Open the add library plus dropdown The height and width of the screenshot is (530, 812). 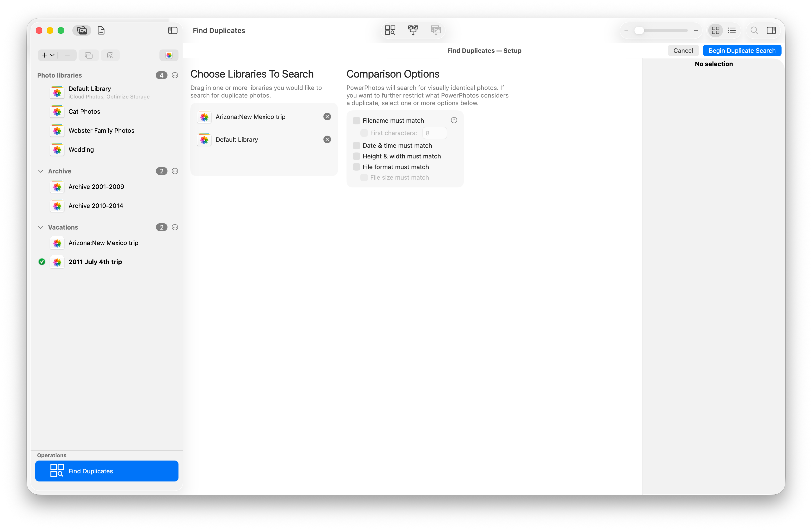tap(48, 55)
